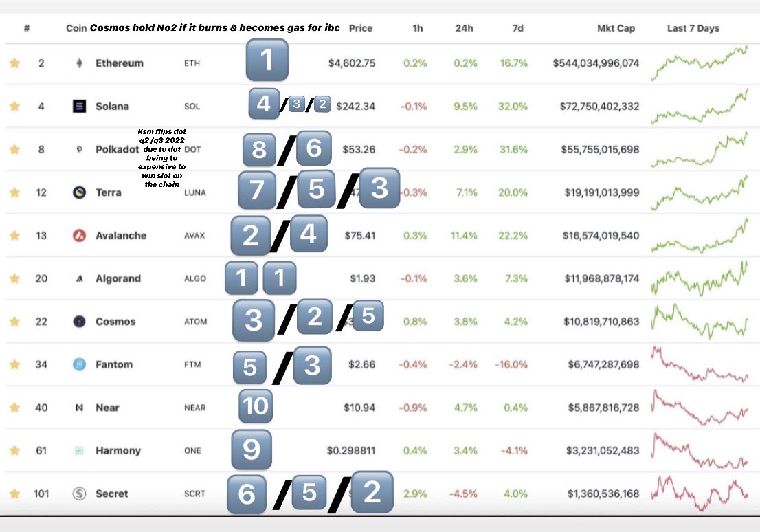Click the Solana coin logo

point(80,107)
